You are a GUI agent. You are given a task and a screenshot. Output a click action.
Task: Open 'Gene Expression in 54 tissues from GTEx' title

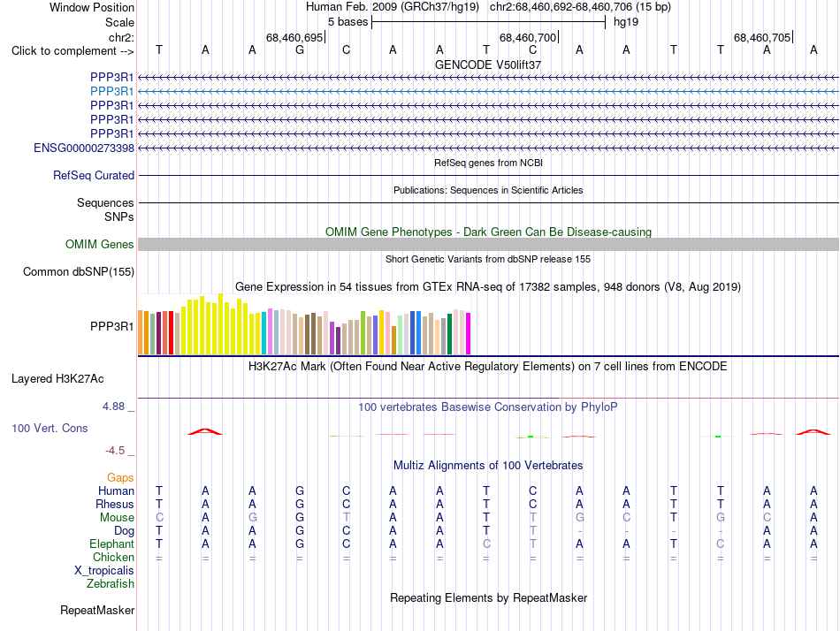pos(488,287)
